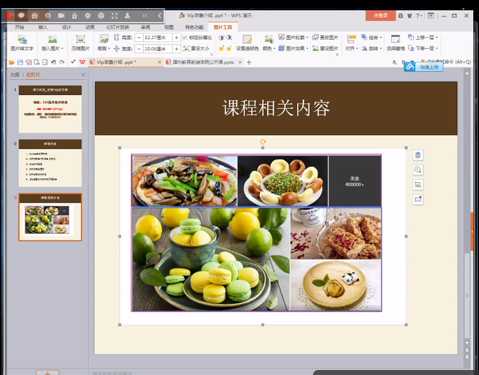Switch to the Home (开始) ribbon tab
This screenshot has width=479, height=375.
coord(20,27)
